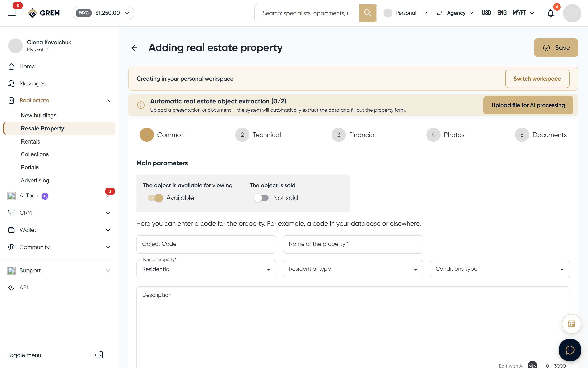
Task: Click the Name of the property field
Action: [353, 244]
